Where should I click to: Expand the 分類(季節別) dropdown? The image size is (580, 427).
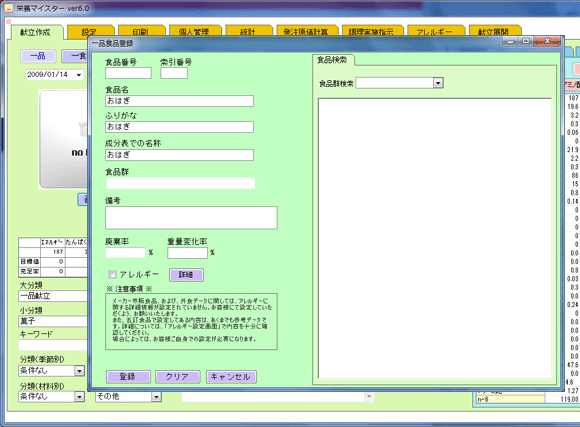[79, 370]
